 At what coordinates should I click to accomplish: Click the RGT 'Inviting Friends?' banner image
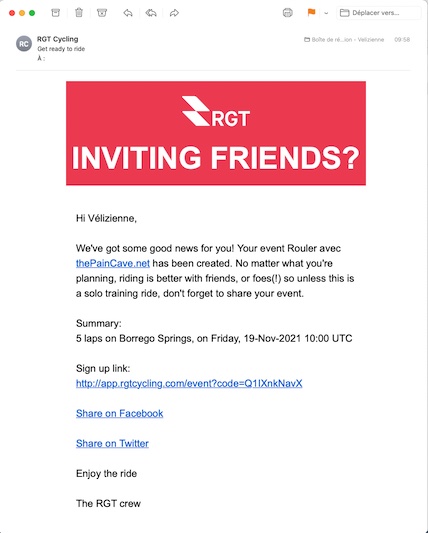[x=216, y=133]
